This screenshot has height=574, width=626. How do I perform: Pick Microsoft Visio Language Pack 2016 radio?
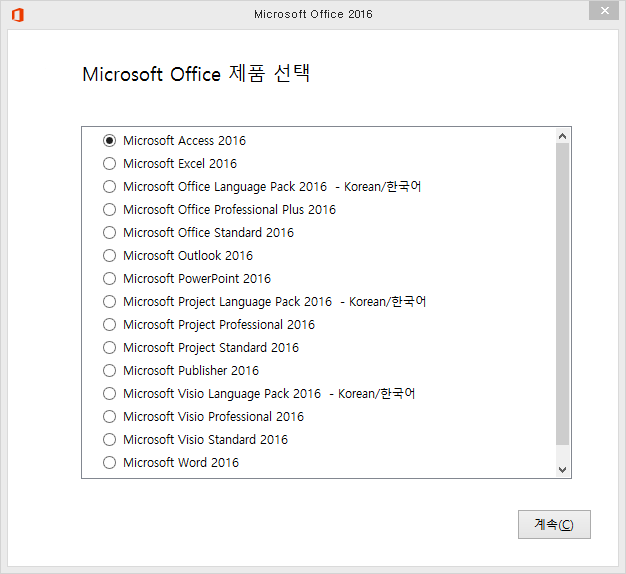pos(109,394)
